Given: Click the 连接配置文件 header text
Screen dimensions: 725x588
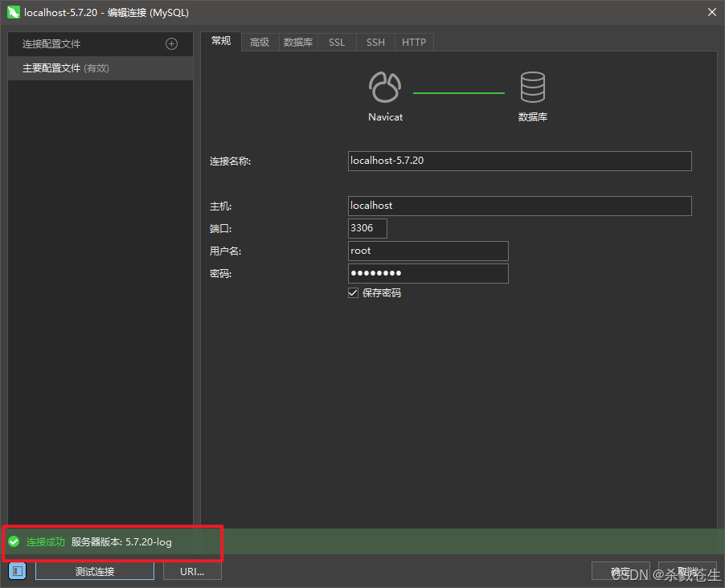Looking at the screenshot, I should (51, 44).
